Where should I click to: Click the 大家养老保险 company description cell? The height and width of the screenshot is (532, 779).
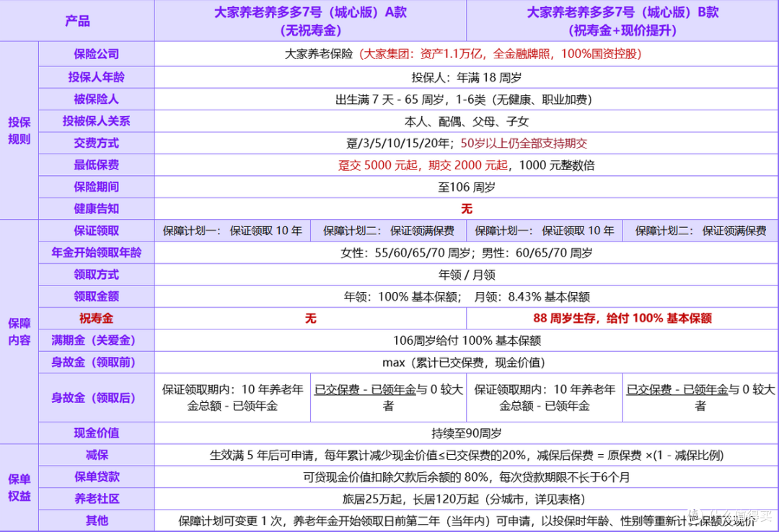click(467, 54)
